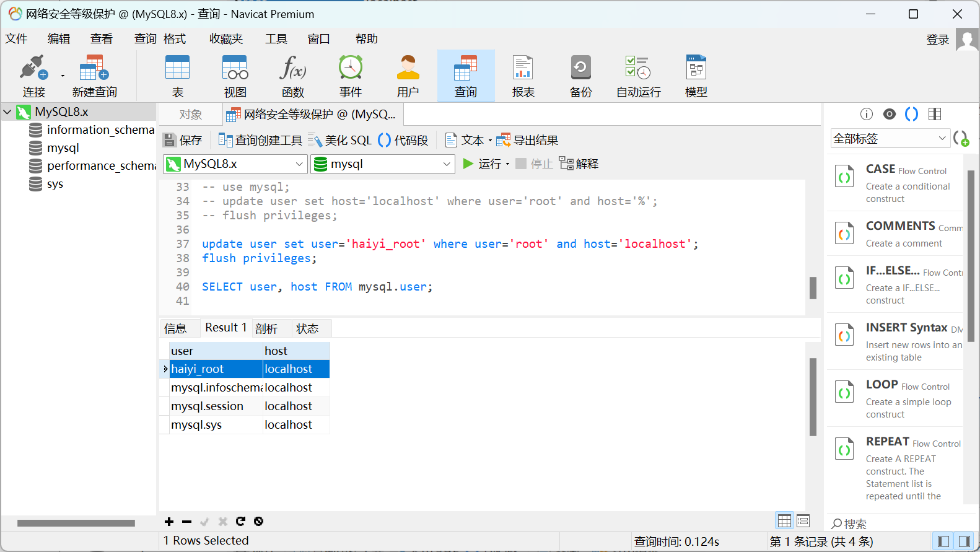The image size is (980, 552).
Task: Collapse the MySQL8.x connection tree
Action: point(7,112)
